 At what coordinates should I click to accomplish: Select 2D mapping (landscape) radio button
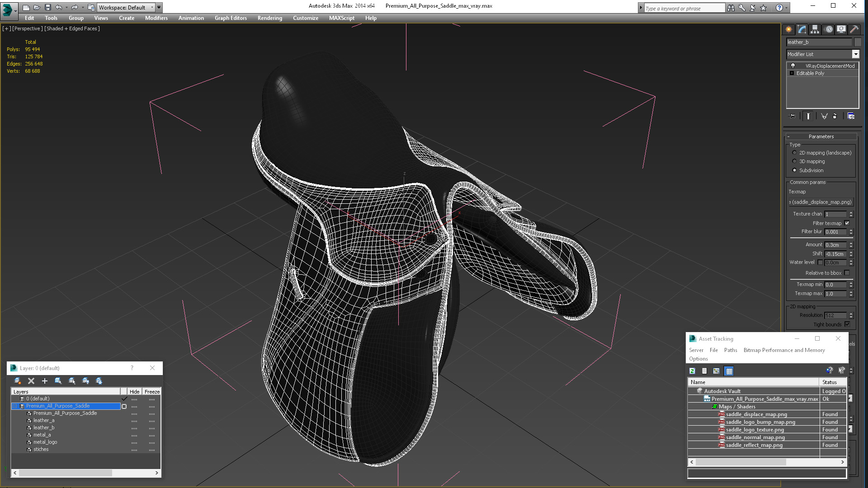pyautogui.click(x=794, y=153)
